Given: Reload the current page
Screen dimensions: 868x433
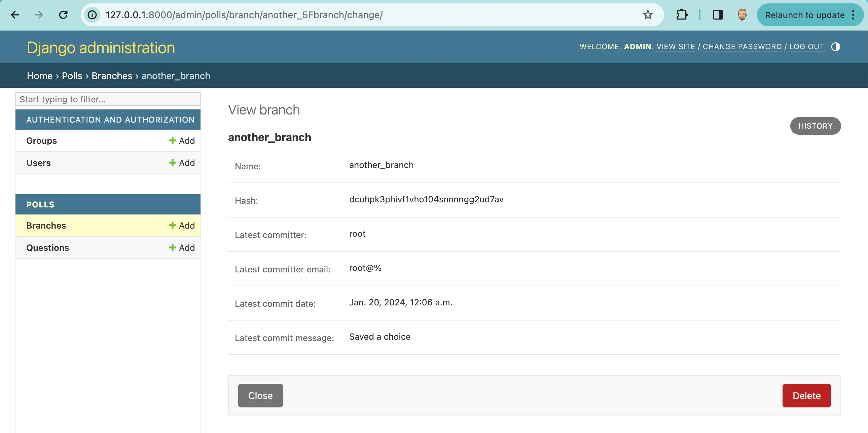Looking at the screenshot, I should pos(63,15).
